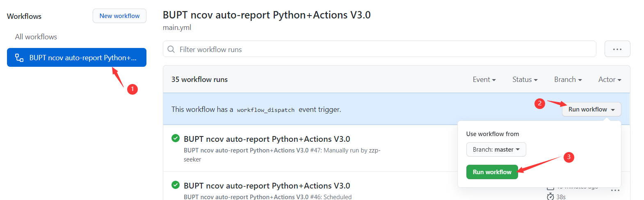Open the Branch filter dropdown
The height and width of the screenshot is (200, 644).
tap(568, 80)
